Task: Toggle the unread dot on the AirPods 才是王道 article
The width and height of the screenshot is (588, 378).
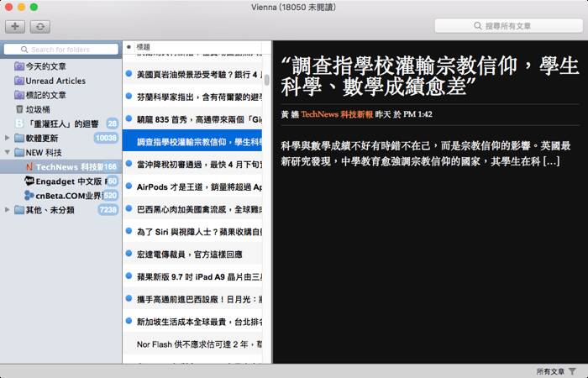Action: [129, 186]
